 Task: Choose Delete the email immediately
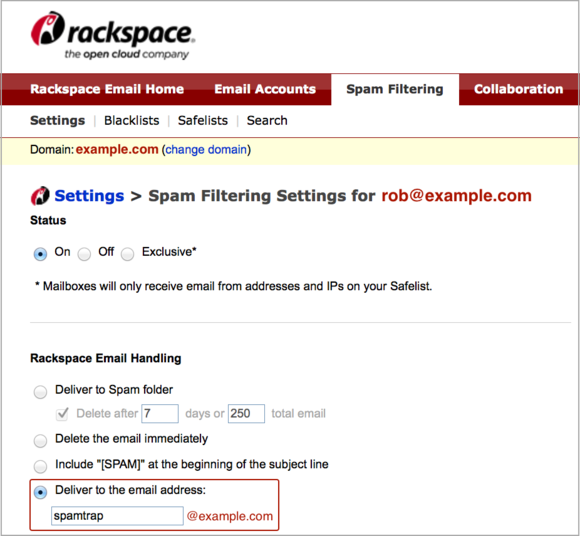[x=40, y=441]
